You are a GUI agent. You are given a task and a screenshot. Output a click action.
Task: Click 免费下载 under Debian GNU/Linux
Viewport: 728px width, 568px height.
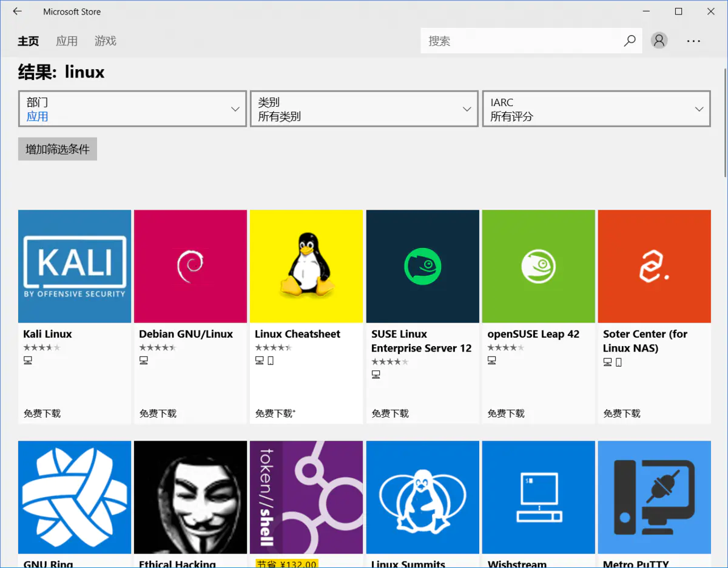(x=158, y=413)
